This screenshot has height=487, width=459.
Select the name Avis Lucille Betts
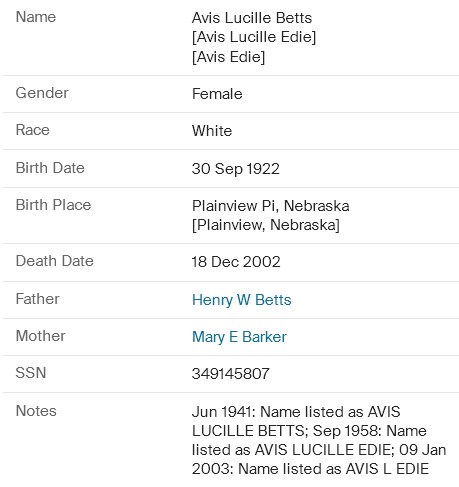click(x=252, y=18)
